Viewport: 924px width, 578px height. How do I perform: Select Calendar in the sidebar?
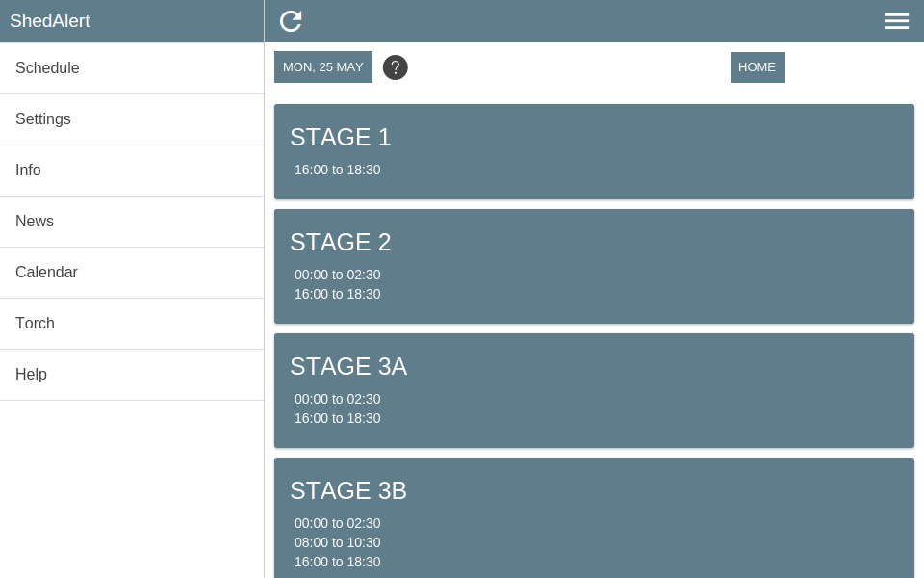click(x=132, y=273)
